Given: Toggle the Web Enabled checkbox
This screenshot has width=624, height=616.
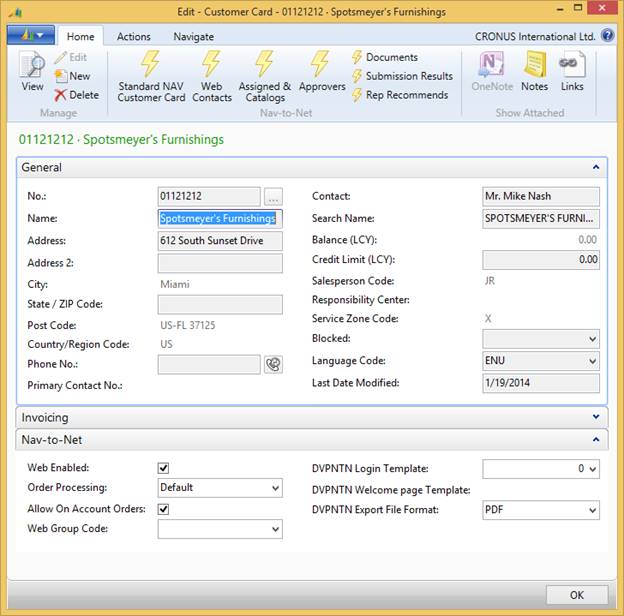Looking at the screenshot, I should (164, 468).
